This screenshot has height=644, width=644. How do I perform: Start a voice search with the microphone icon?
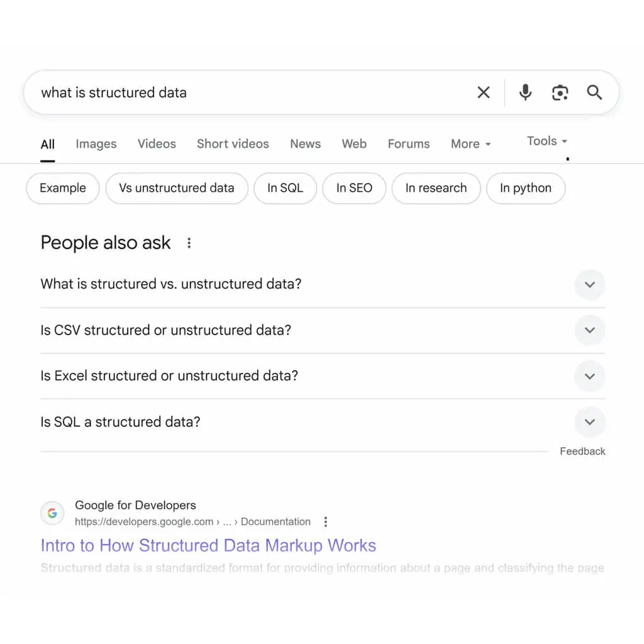[525, 92]
